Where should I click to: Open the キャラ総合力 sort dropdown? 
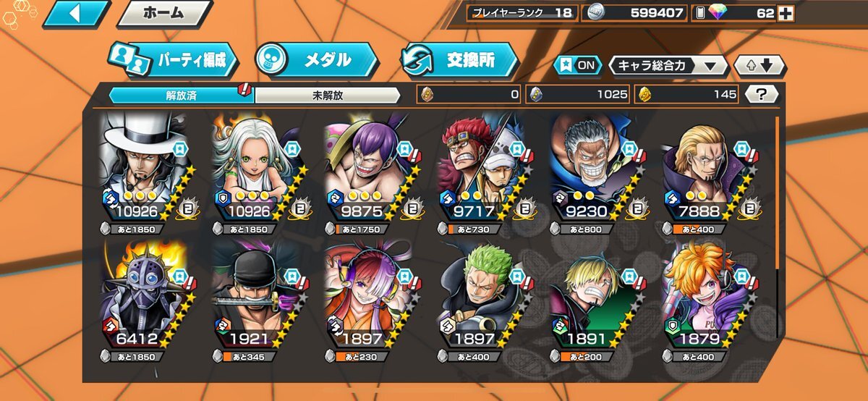pos(668,66)
